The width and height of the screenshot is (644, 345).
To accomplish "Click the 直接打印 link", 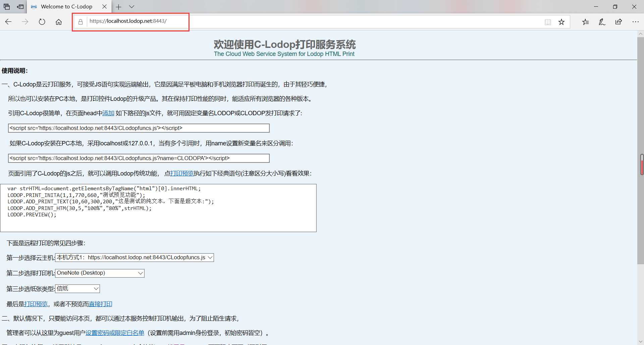I will 100,304.
